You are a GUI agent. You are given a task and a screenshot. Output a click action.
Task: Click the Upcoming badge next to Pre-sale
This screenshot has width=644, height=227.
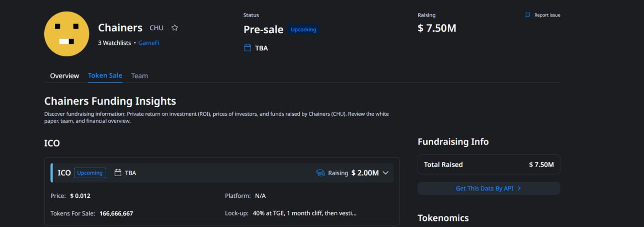pyautogui.click(x=303, y=30)
